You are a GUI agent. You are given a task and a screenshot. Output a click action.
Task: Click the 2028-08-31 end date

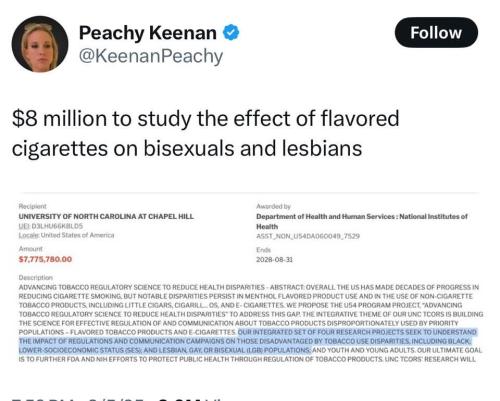(274, 259)
